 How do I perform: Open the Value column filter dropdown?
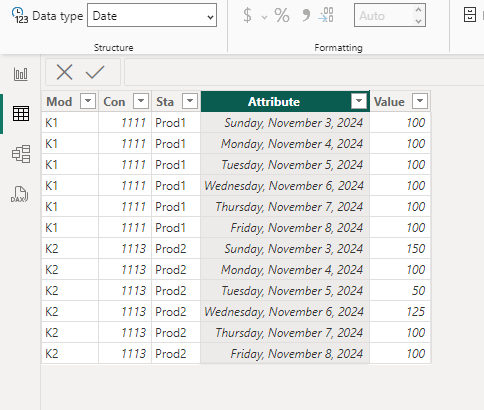tap(420, 101)
